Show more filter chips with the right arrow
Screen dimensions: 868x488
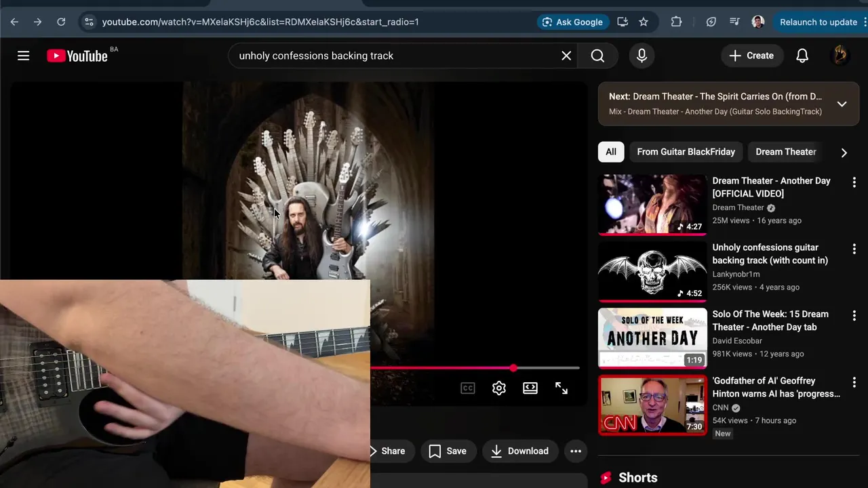[x=844, y=152]
